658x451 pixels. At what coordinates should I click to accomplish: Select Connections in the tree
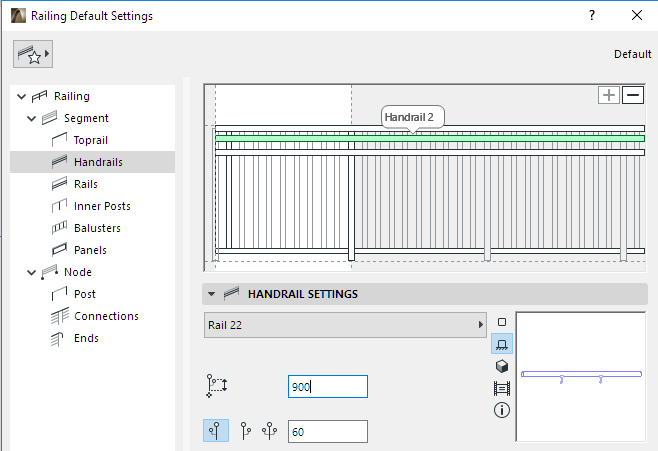pyautogui.click(x=106, y=316)
